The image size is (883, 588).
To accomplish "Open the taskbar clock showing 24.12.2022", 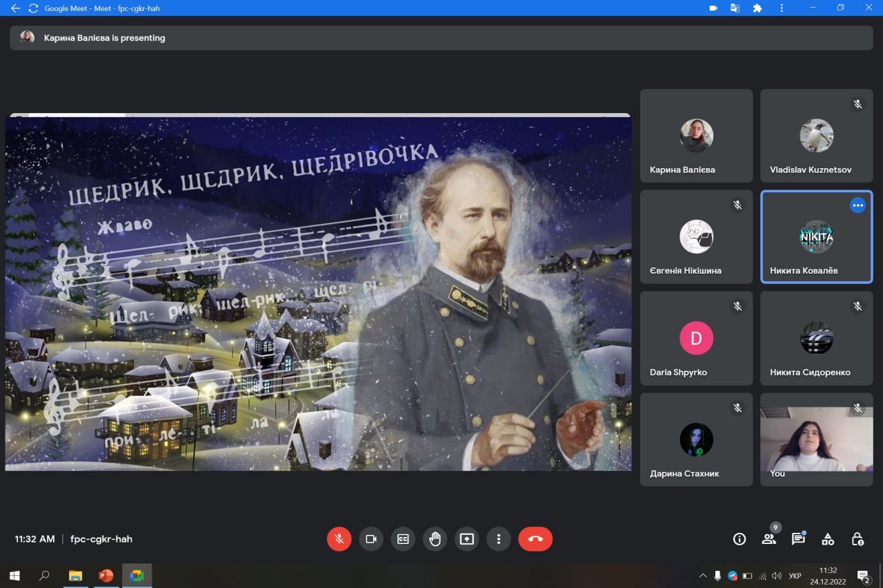I will (x=828, y=576).
